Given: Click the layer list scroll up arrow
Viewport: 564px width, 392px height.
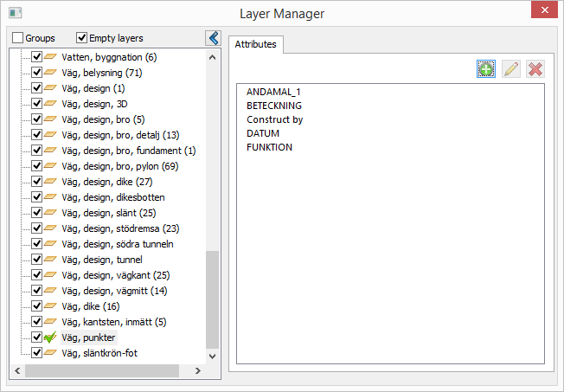Looking at the screenshot, I should (213, 57).
